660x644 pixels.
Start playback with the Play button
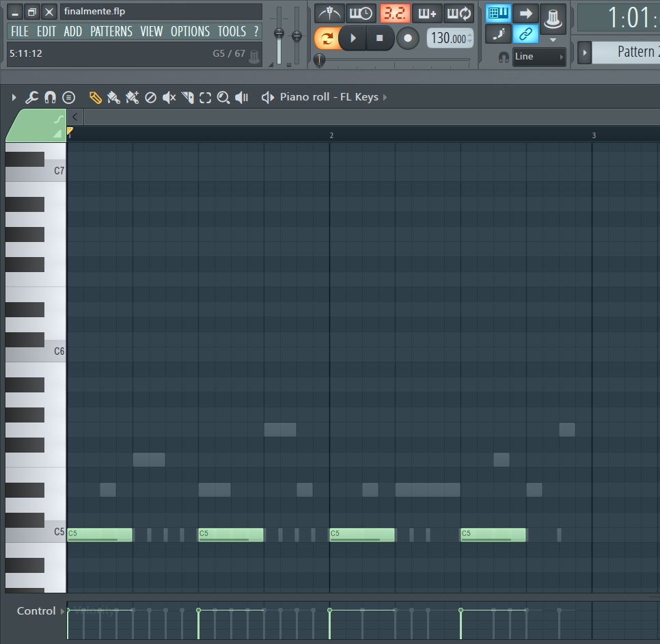tap(353, 38)
